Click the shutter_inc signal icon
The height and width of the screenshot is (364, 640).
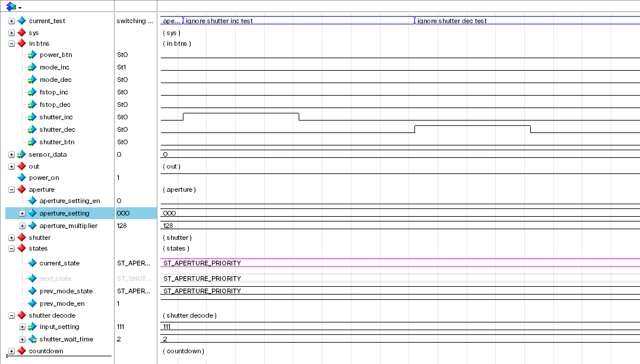(32, 117)
